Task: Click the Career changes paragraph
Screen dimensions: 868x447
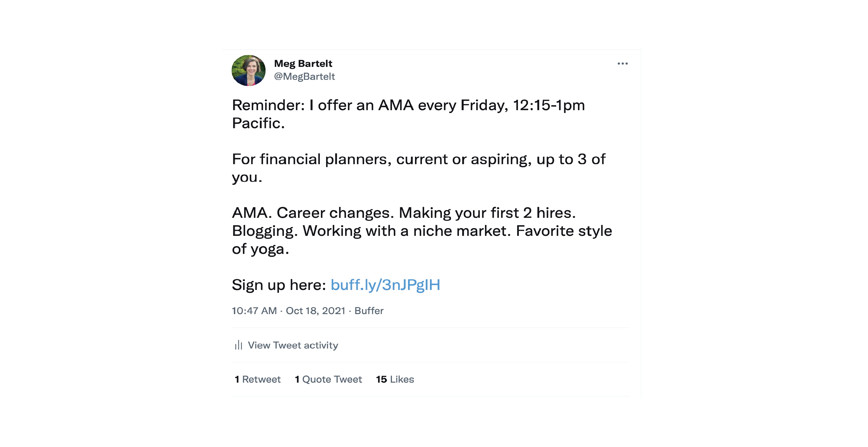Action: 422,231
